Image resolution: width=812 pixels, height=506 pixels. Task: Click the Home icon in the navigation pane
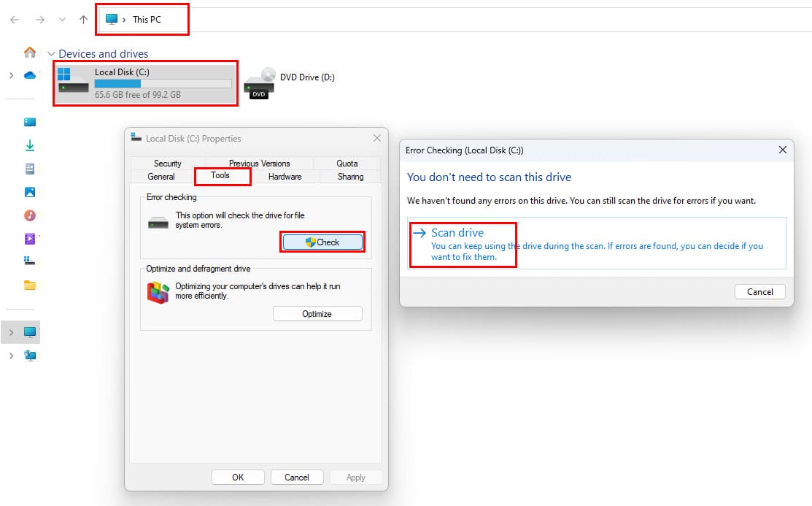(x=29, y=53)
